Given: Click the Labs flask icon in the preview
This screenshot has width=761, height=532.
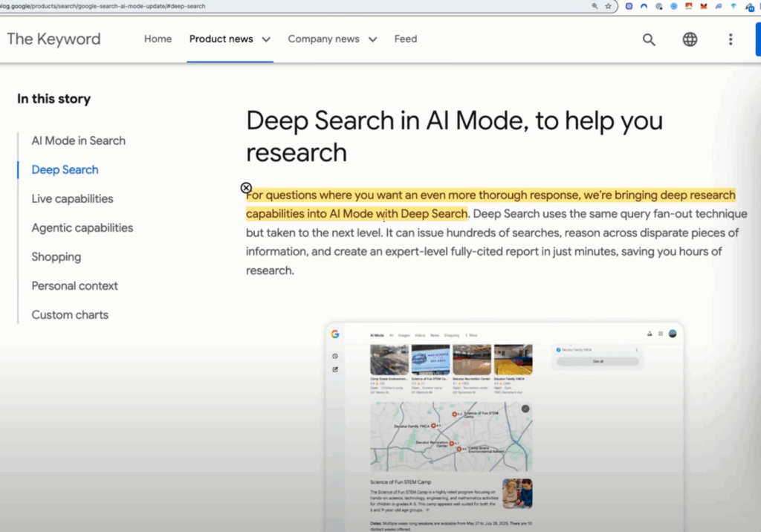Looking at the screenshot, I should (x=650, y=334).
